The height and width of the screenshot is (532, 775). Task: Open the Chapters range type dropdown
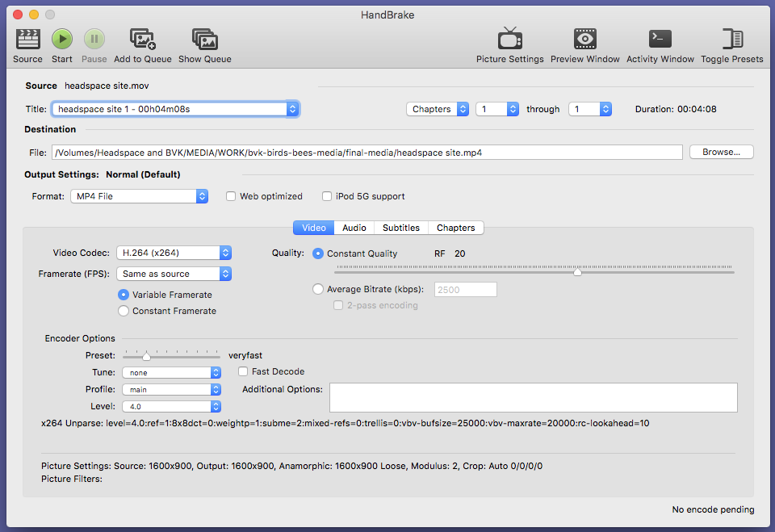tap(438, 109)
